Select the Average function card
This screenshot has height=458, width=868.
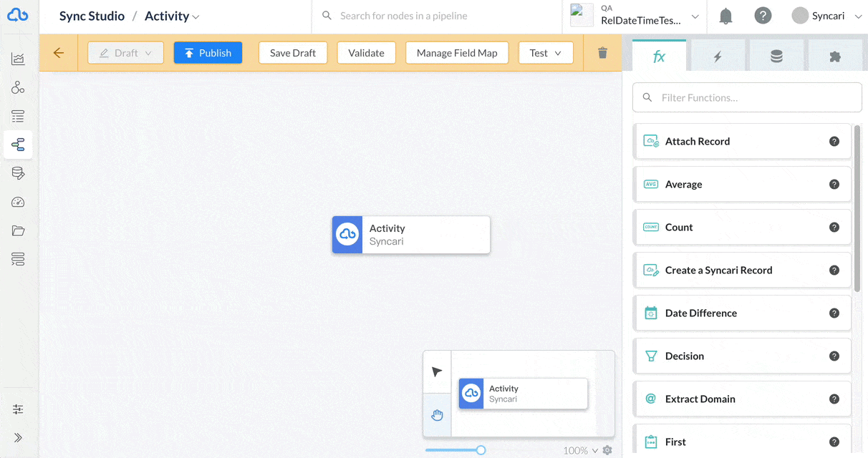click(x=742, y=184)
